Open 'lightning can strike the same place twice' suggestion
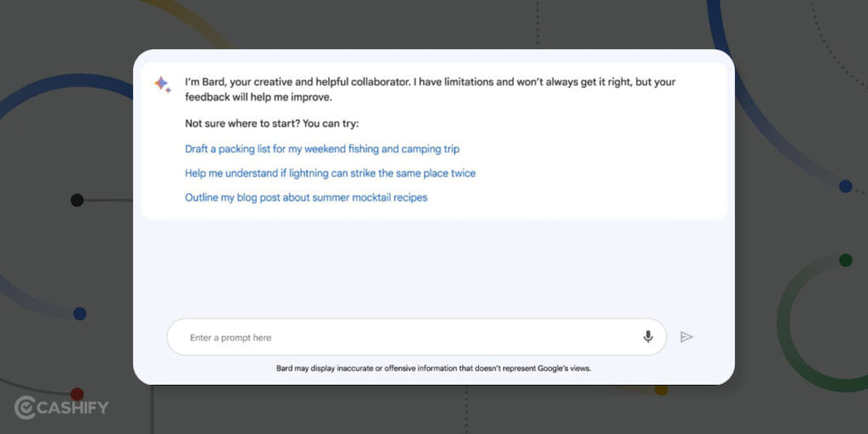 [x=330, y=173]
